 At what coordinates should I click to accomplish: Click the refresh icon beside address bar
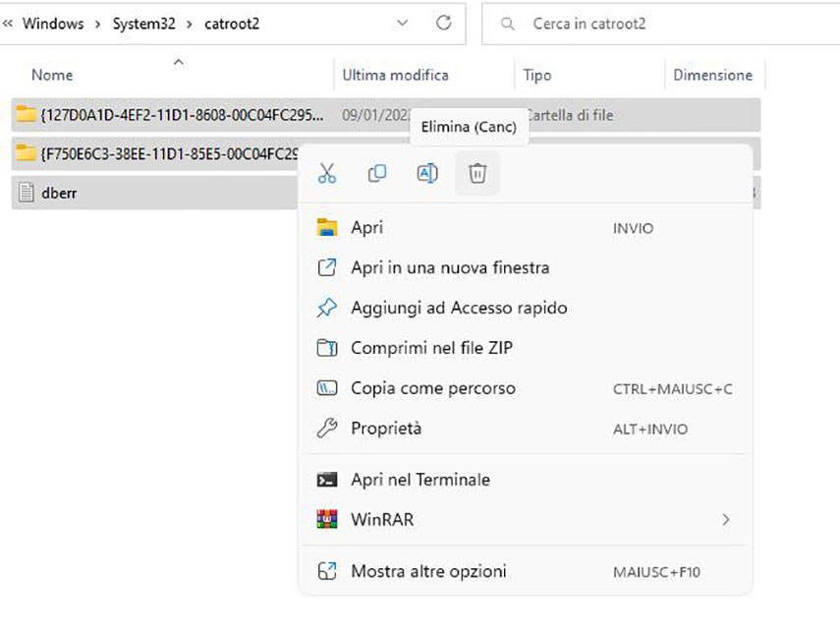click(x=443, y=23)
